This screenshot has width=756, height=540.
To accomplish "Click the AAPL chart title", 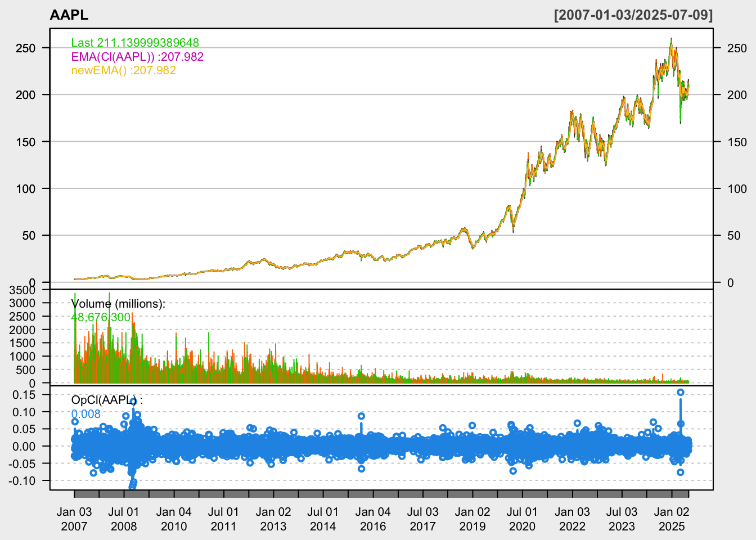I will click(69, 15).
